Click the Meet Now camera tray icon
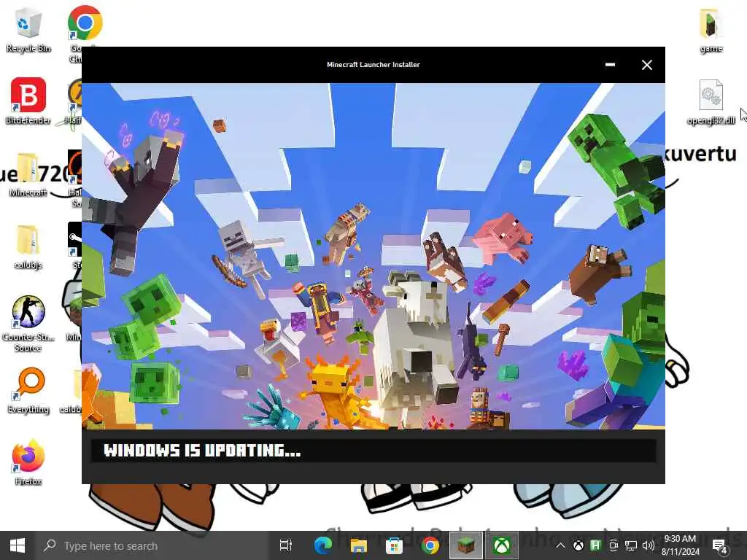This screenshot has width=747, height=560. tap(614, 545)
